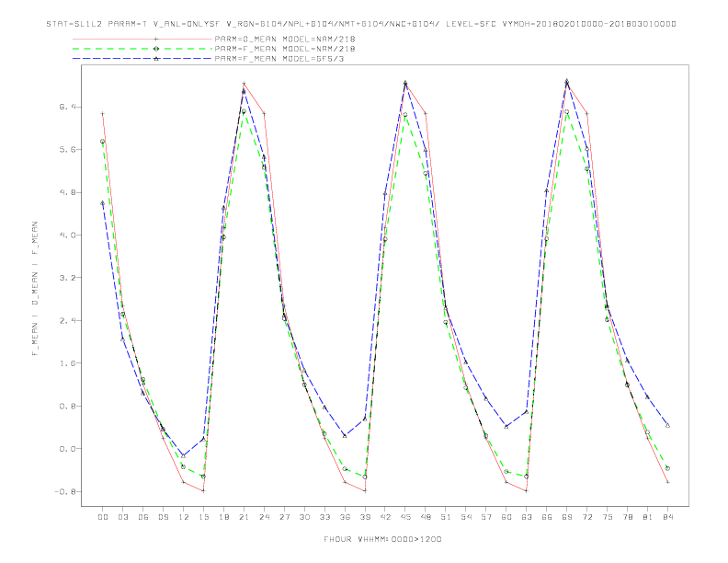Click the 5.6 y-axis tick label

[67, 150]
